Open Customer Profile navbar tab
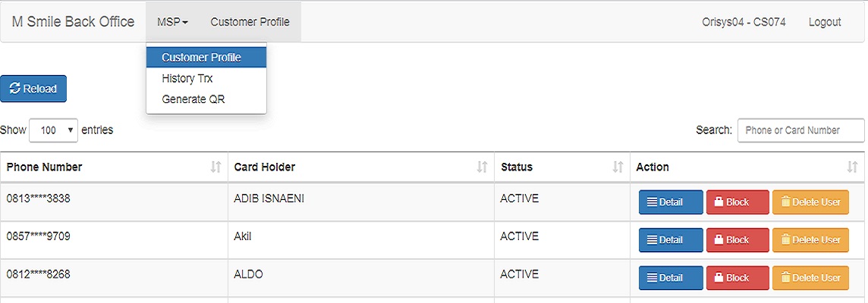Screen dimensions: 868x303 click(250, 22)
